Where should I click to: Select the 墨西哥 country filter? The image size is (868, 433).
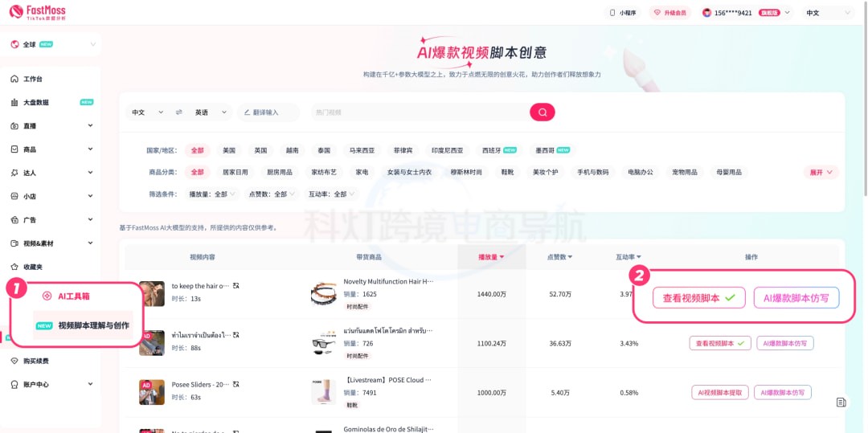click(x=551, y=150)
